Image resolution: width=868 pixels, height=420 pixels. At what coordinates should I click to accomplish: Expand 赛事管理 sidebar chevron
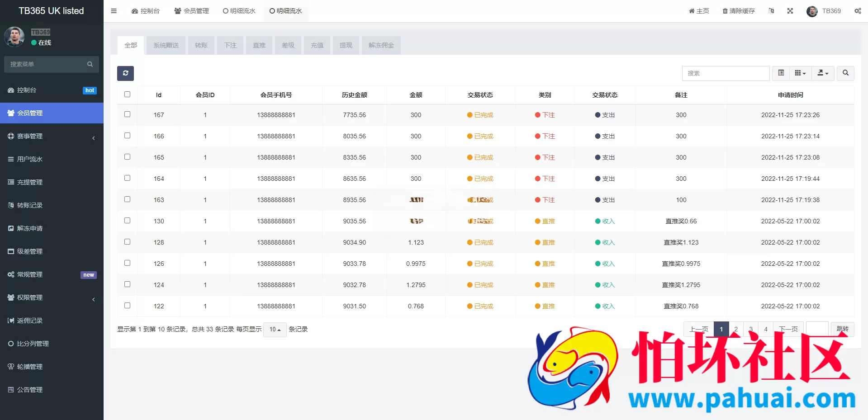click(94, 138)
